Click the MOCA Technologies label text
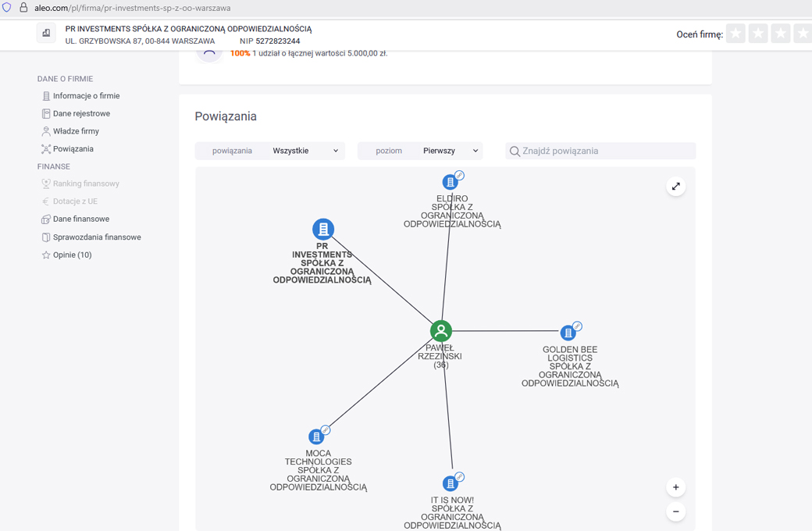Viewport: 812px width, 531px height. (318, 470)
